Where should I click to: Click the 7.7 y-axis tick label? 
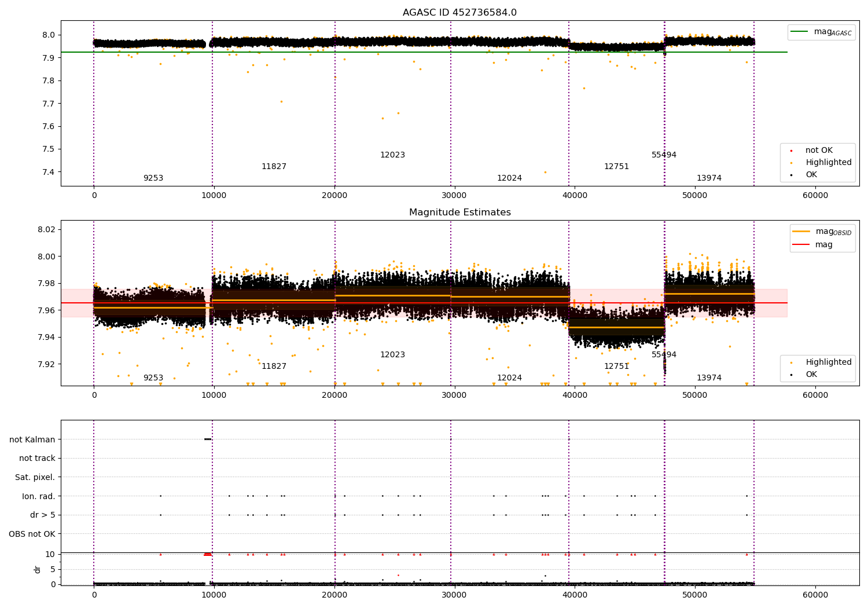click(x=49, y=104)
